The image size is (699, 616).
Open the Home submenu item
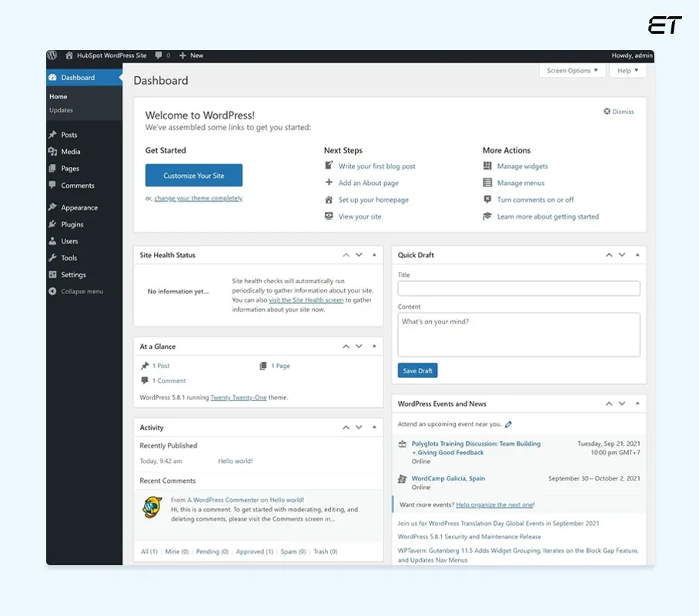point(59,96)
